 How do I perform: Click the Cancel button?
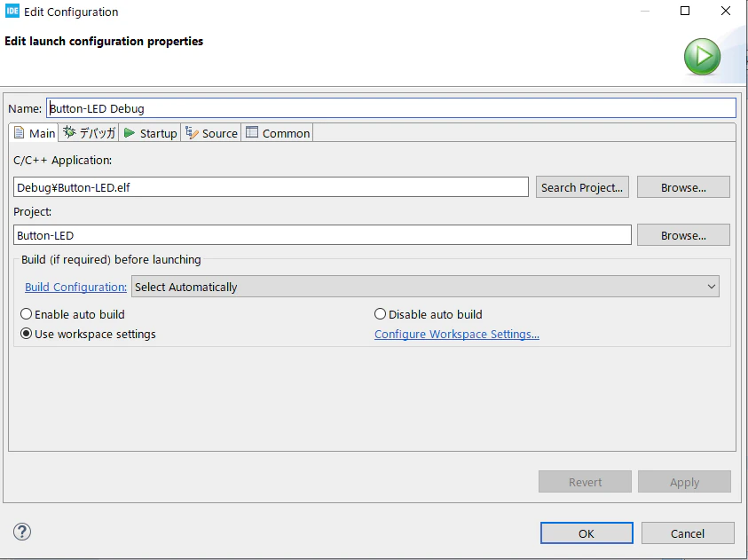tap(688, 533)
